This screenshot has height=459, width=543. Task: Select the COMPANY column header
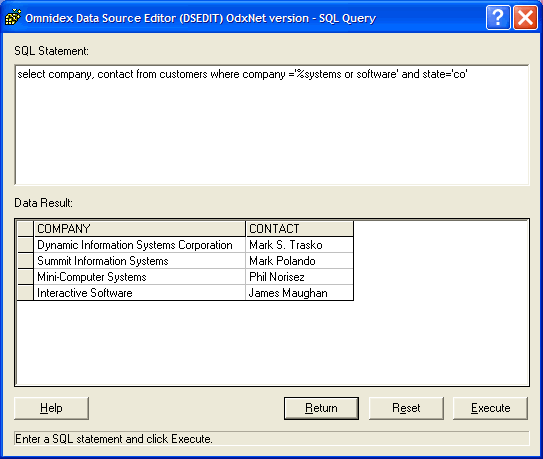tap(140, 229)
